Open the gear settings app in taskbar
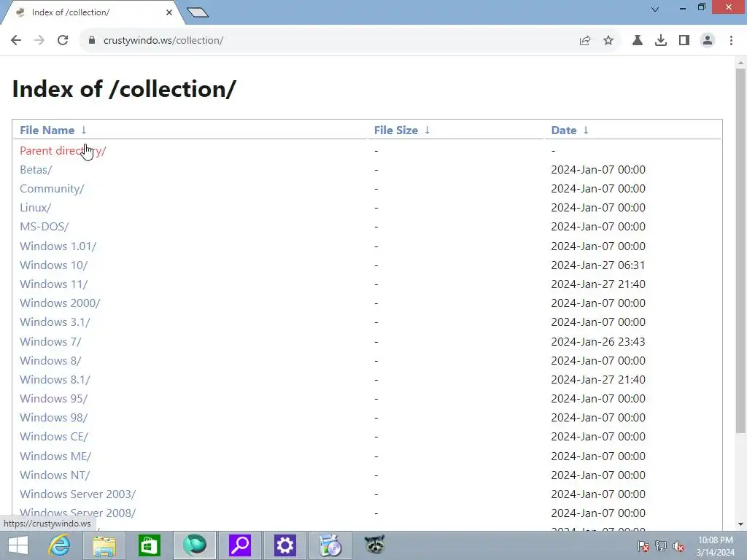Viewport: 747px width, 560px height. point(285,545)
